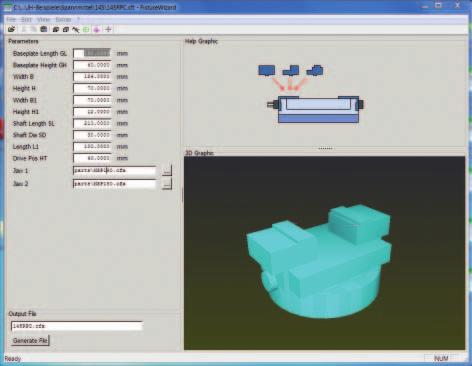The width and height of the screenshot is (472, 366).
Task: Click the Shaft Length SL field
Action: [x=92, y=123]
